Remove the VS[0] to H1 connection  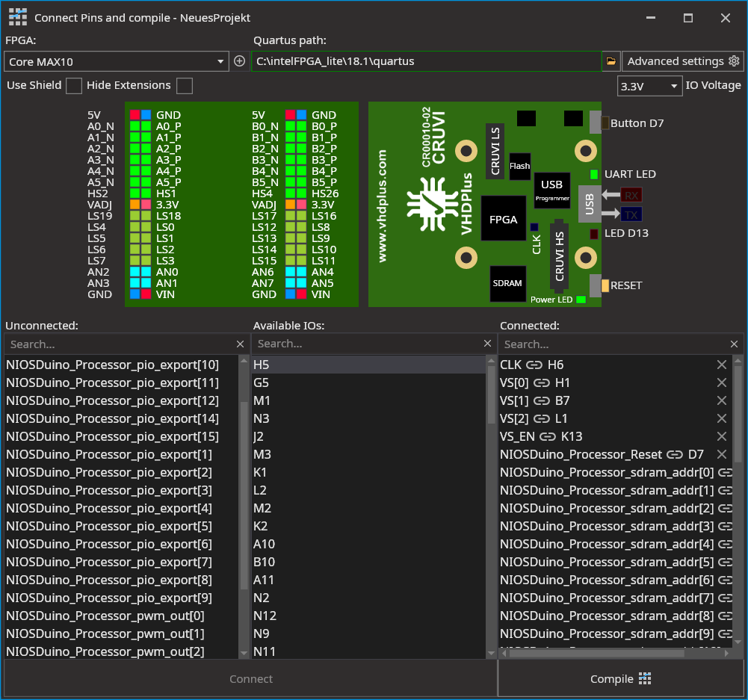click(x=722, y=383)
